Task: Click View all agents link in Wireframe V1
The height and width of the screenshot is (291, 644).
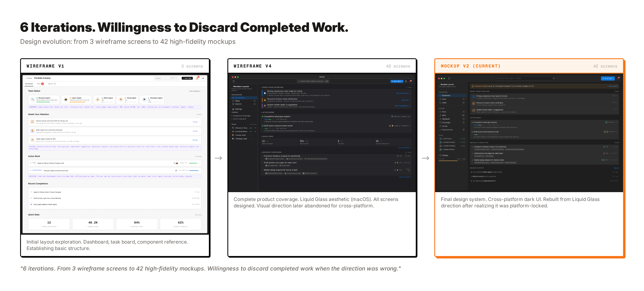Action: 195,91
